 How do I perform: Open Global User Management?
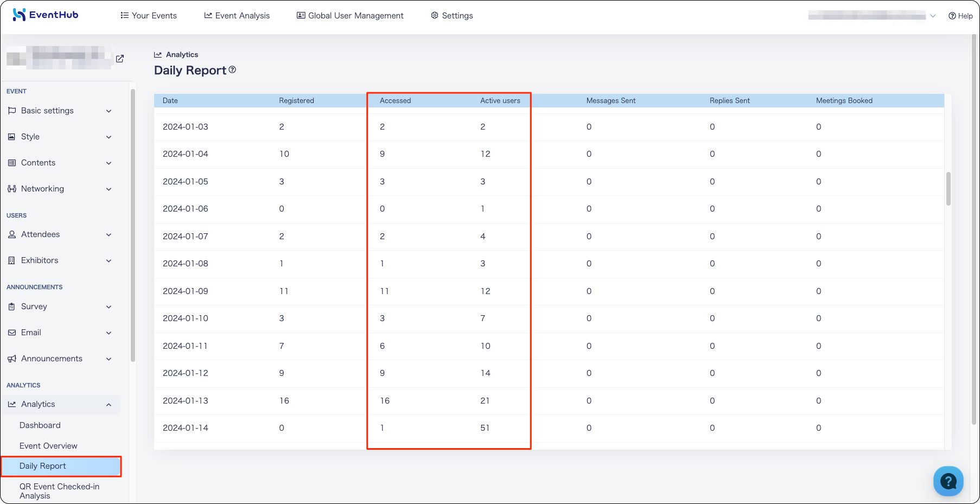[350, 15]
